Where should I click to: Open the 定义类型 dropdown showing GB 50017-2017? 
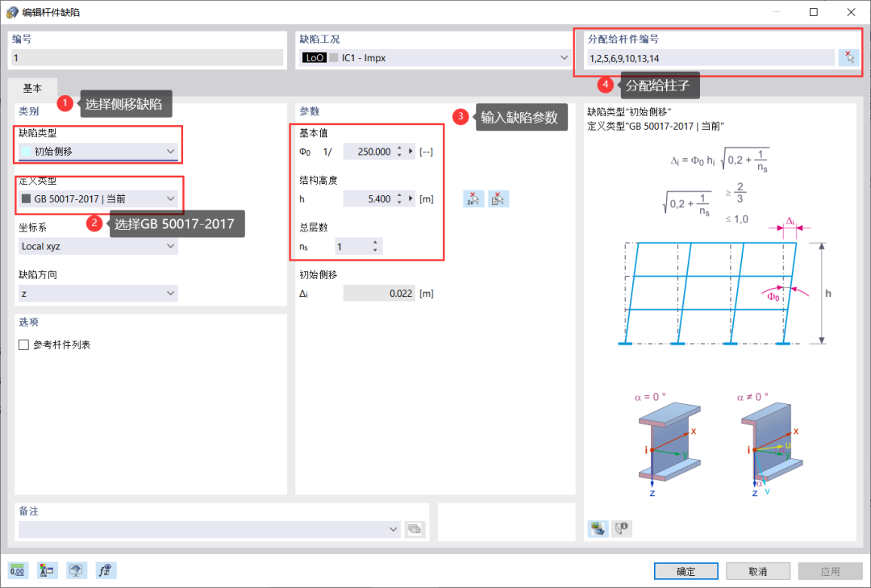[98, 199]
